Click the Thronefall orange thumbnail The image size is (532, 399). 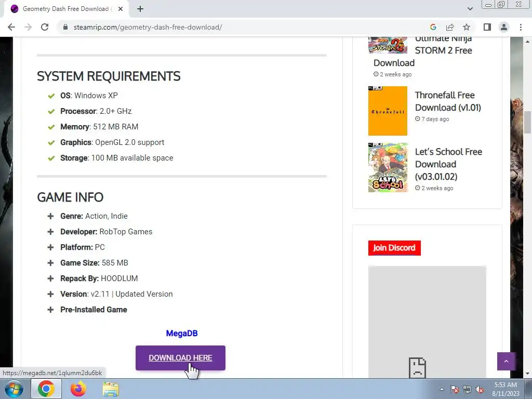point(388,111)
